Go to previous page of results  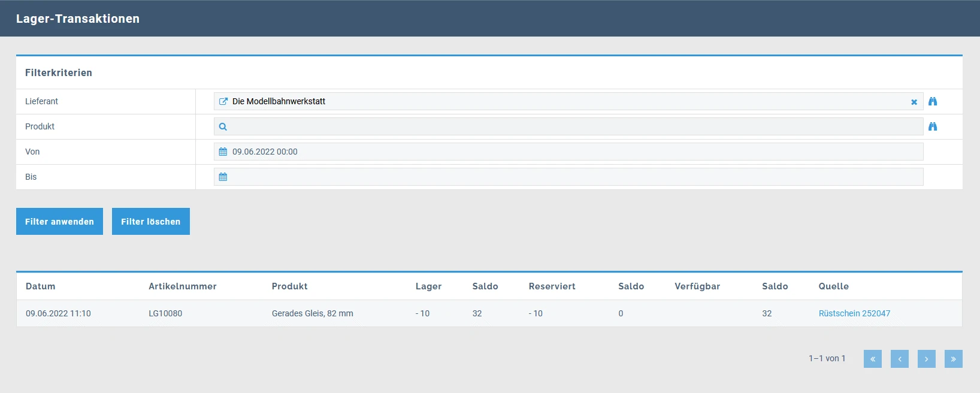pyautogui.click(x=900, y=359)
